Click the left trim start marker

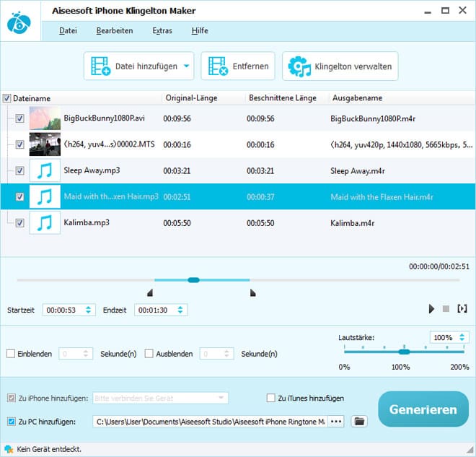point(150,292)
